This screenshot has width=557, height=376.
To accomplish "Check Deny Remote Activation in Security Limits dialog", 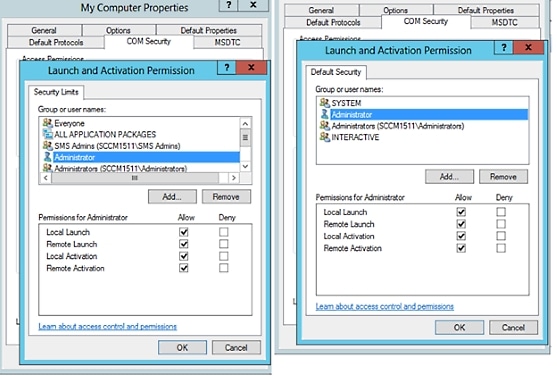I will pos(223,268).
